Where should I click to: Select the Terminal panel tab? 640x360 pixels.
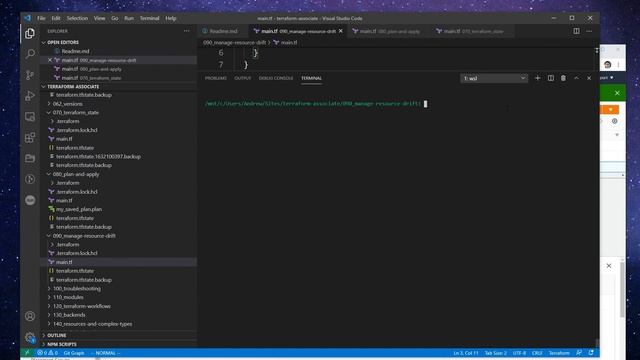tap(311, 78)
